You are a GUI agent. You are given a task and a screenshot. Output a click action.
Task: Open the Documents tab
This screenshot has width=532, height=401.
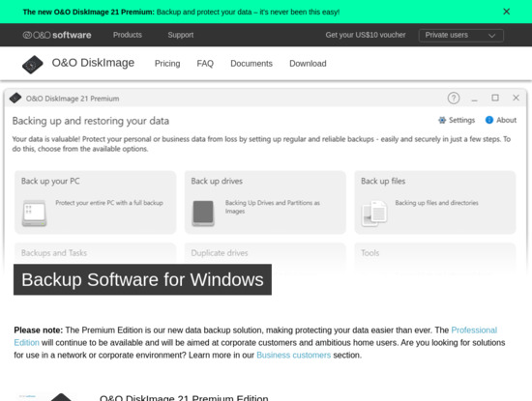pos(251,64)
